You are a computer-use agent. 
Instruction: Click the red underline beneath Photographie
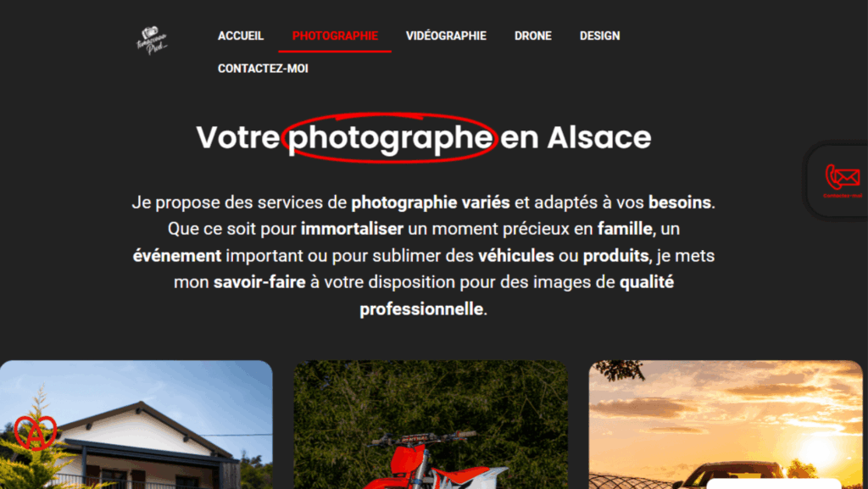(335, 51)
